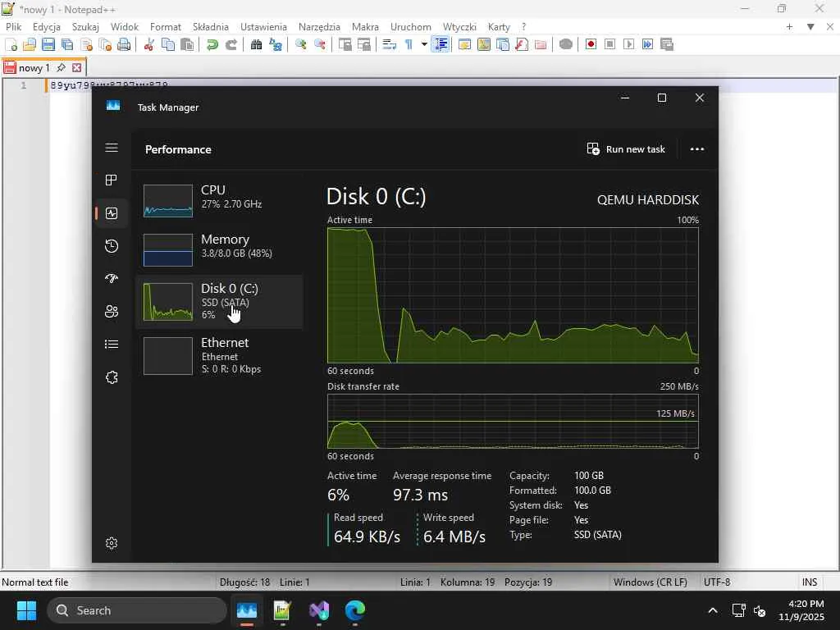The height and width of the screenshot is (630, 840).
Task: Click the Zoom In magnifier icon
Action: (300, 44)
